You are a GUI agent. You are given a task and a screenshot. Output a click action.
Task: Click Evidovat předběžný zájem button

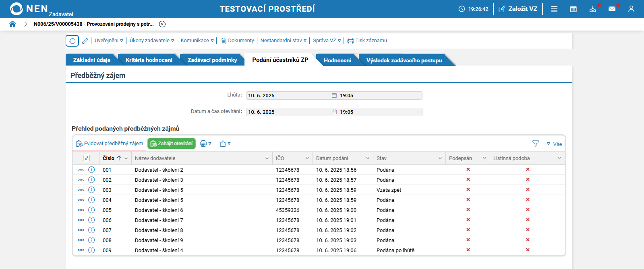tap(109, 143)
